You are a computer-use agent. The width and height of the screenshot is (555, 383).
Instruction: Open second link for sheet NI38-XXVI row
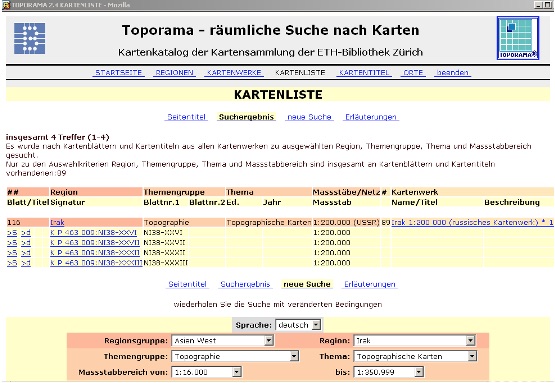click(x=26, y=233)
